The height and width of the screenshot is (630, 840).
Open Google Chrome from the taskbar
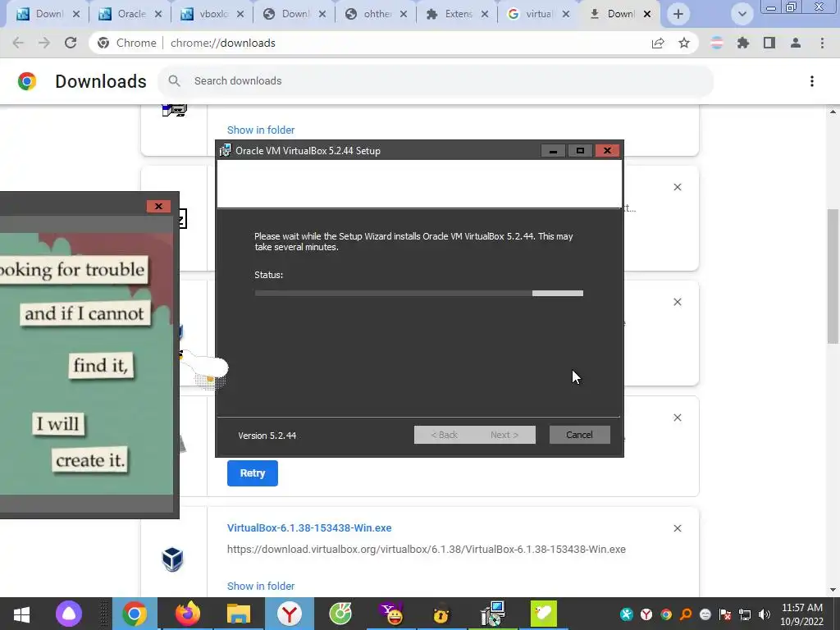(135, 614)
